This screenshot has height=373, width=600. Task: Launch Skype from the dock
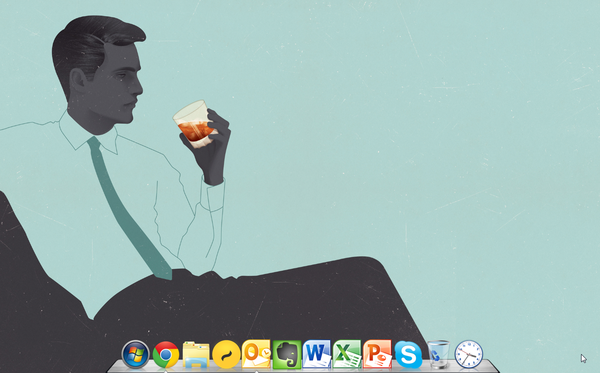pos(408,355)
